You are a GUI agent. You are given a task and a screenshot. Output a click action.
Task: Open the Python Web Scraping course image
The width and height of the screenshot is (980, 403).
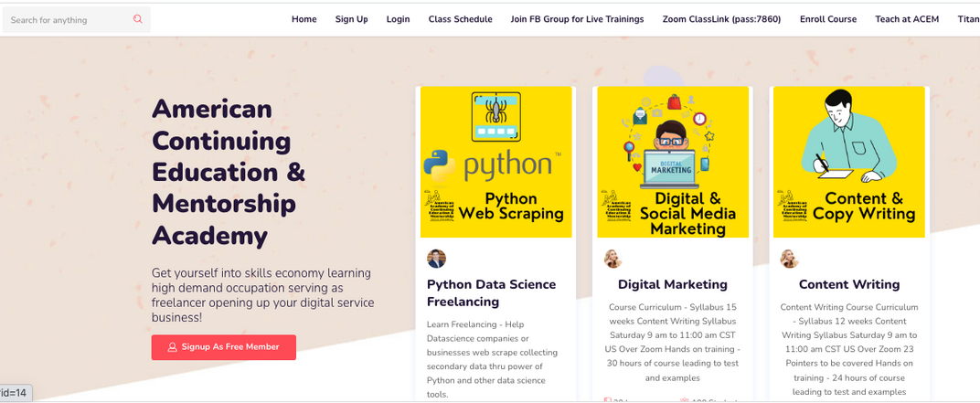point(495,162)
